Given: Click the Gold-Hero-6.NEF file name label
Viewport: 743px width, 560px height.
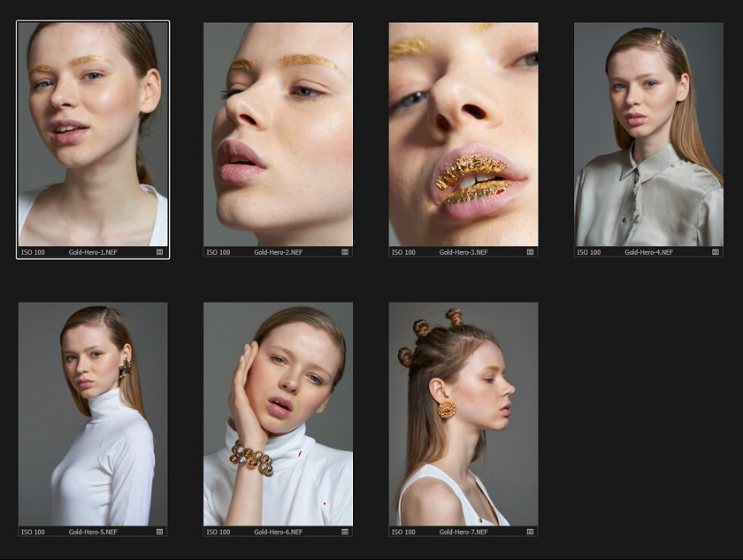Looking at the screenshot, I should point(278,532).
